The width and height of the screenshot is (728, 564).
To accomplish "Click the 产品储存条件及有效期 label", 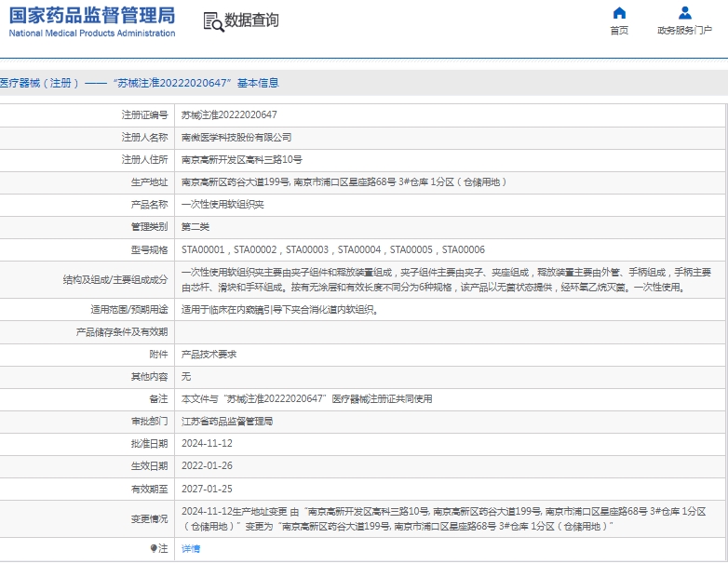I will click(122, 332).
